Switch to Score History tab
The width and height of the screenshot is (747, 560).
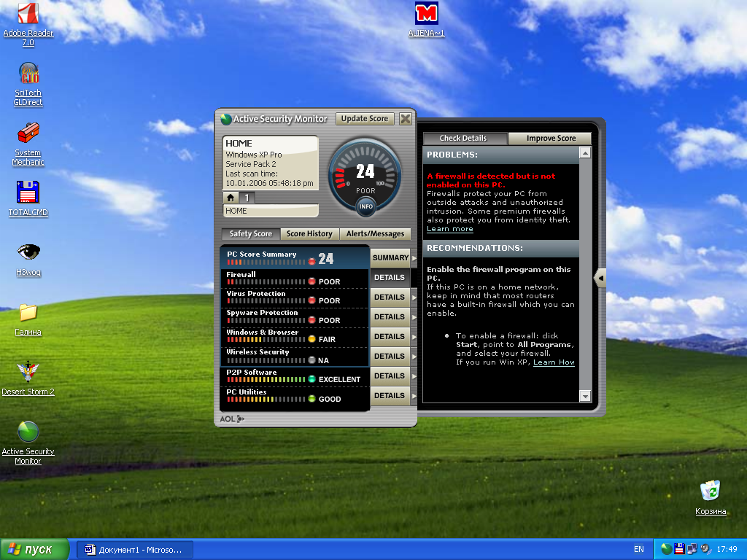coord(309,234)
